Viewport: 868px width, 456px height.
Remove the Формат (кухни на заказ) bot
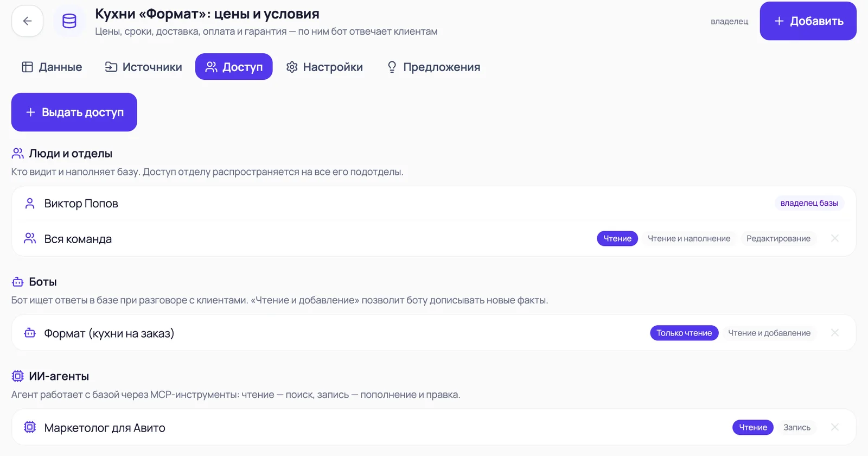pyautogui.click(x=835, y=333)
